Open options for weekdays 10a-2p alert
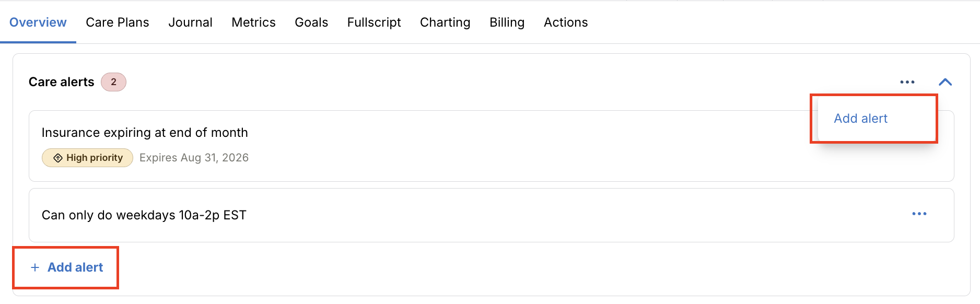The height and width of the screenshot is (304, 980). click(x=919, y=214)
